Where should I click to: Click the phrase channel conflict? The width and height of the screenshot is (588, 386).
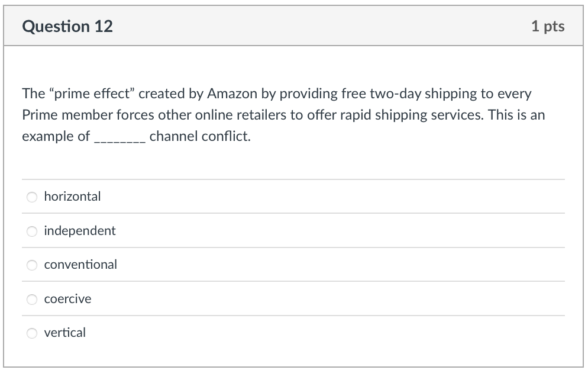[199, 136]
